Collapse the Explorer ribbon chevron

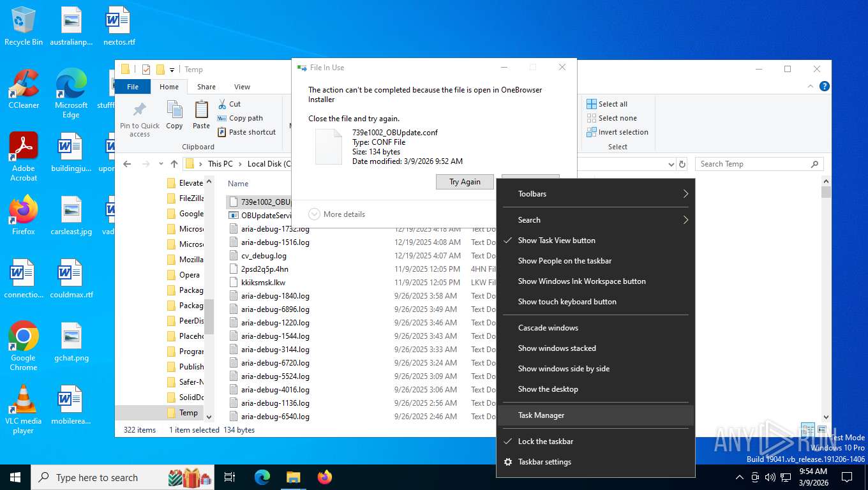coord(812,86)
